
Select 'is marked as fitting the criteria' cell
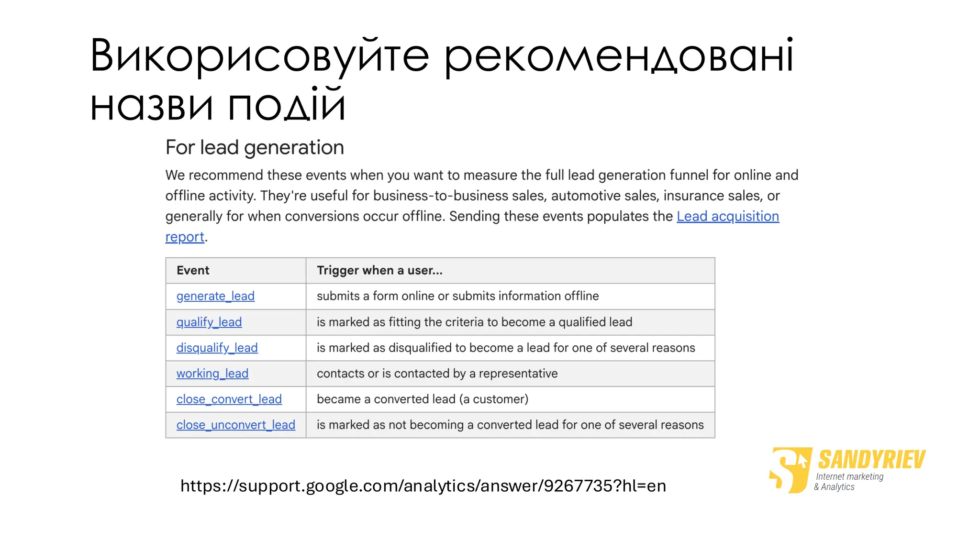[511, 322]
